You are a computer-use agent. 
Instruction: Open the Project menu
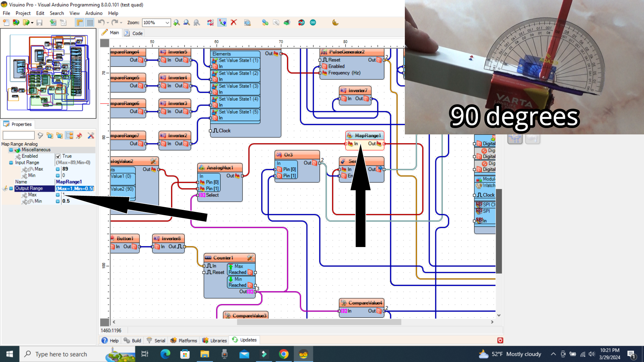(23, 13)
